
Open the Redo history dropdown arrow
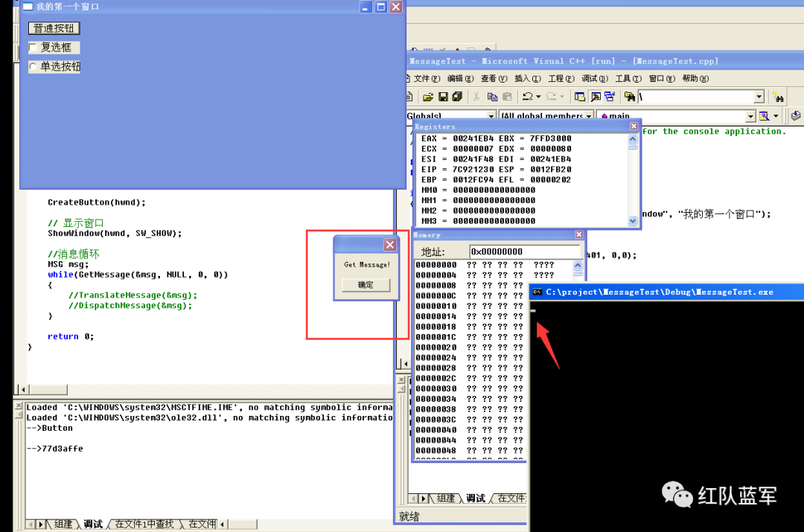(x=563, y=96)
